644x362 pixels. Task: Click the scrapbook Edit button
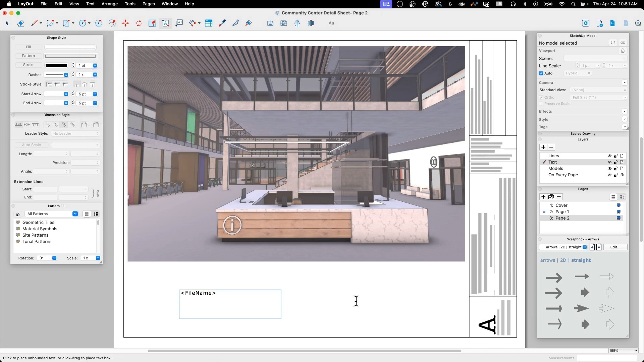point(615,247)
